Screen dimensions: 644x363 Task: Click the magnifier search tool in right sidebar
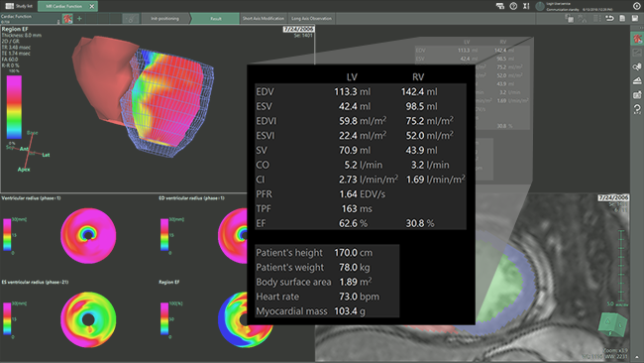point(637,66)
